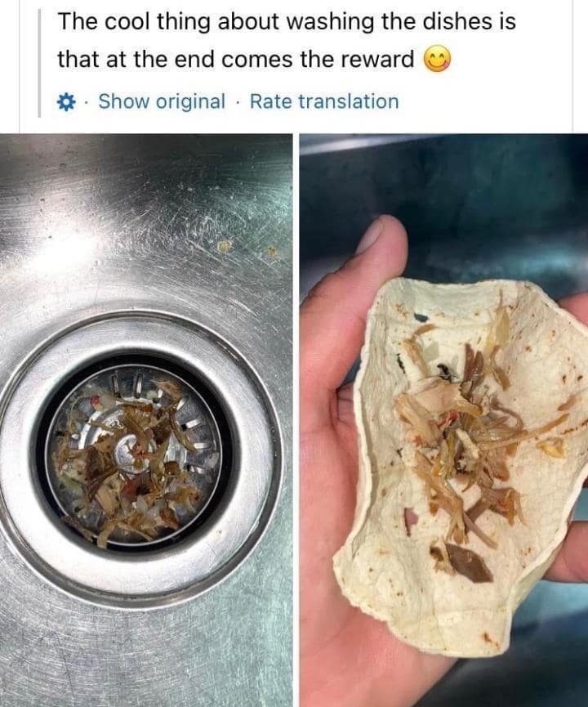Click the gray quote bar beside the translation
The height and width of the screenshot is (707, 588).
[x=40, y=62]
